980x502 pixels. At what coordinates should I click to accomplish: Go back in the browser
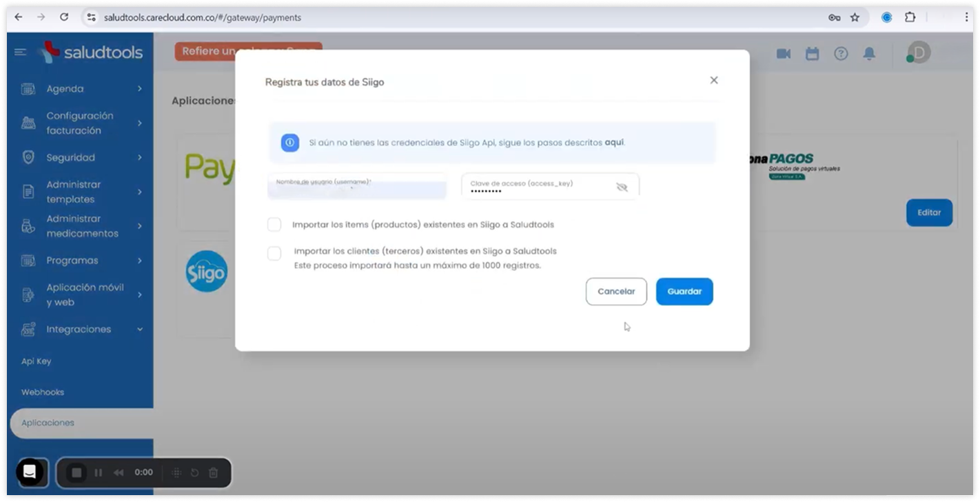pos(18,17)
